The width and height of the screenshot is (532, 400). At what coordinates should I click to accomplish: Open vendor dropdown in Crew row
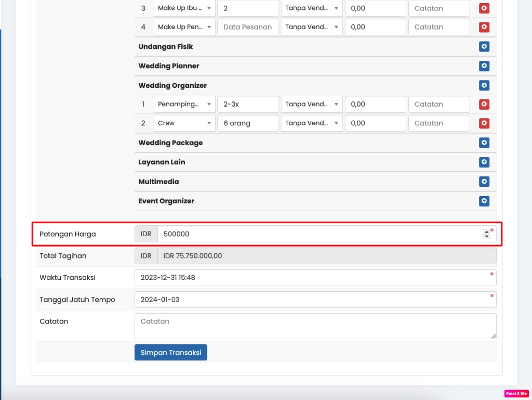[x=311, y=123]
